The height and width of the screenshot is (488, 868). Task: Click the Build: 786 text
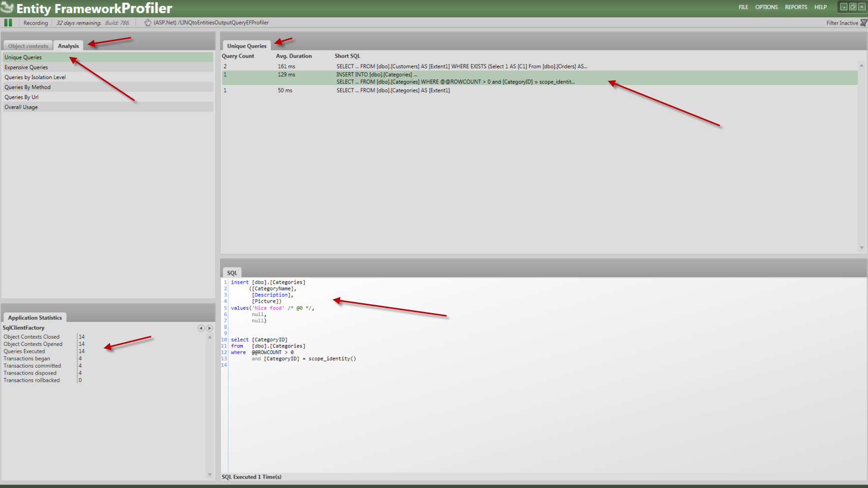[117, 23]
